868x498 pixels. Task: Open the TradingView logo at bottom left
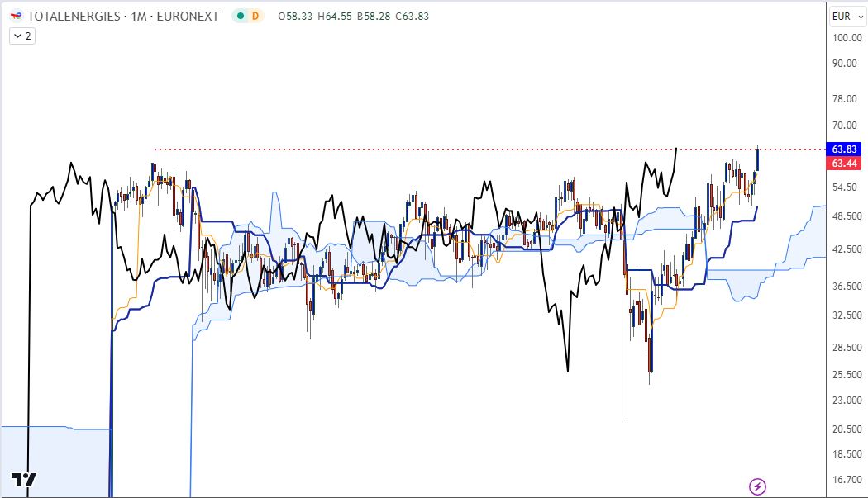(24, 479)
